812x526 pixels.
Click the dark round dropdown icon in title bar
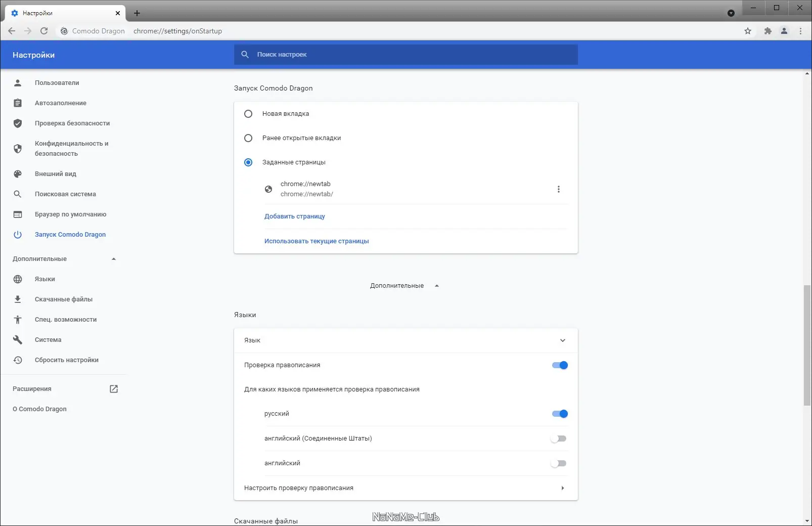pos(731,13)
